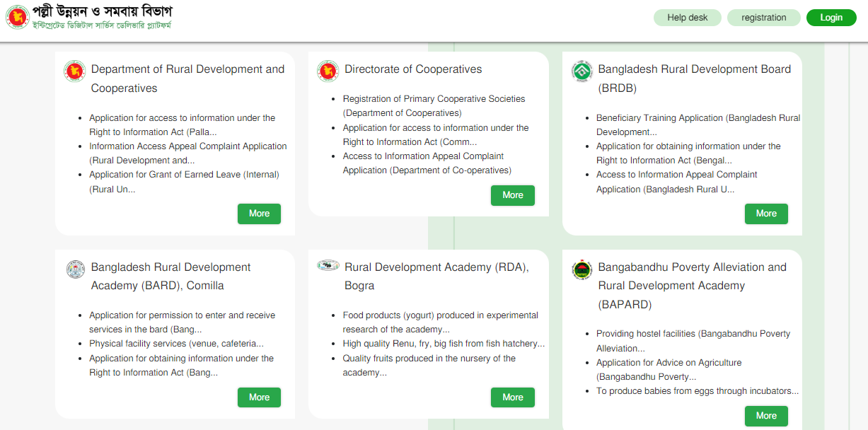Click the BARD Comilla academy logo

(74, 269)
